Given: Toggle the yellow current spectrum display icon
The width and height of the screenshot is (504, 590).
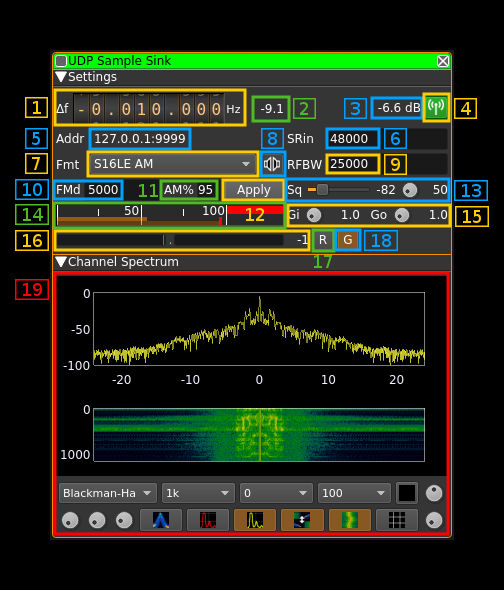Looking at the screenshot, I should 255,520.
